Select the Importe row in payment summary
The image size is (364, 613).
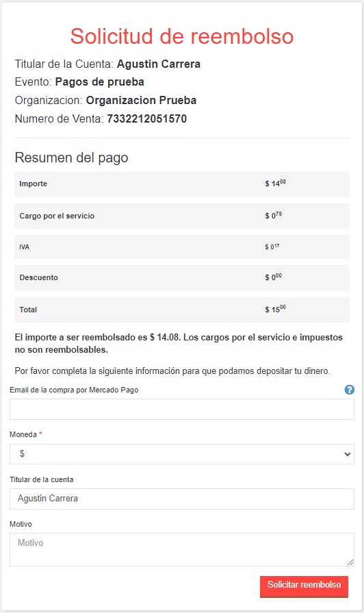coord(182,184)
